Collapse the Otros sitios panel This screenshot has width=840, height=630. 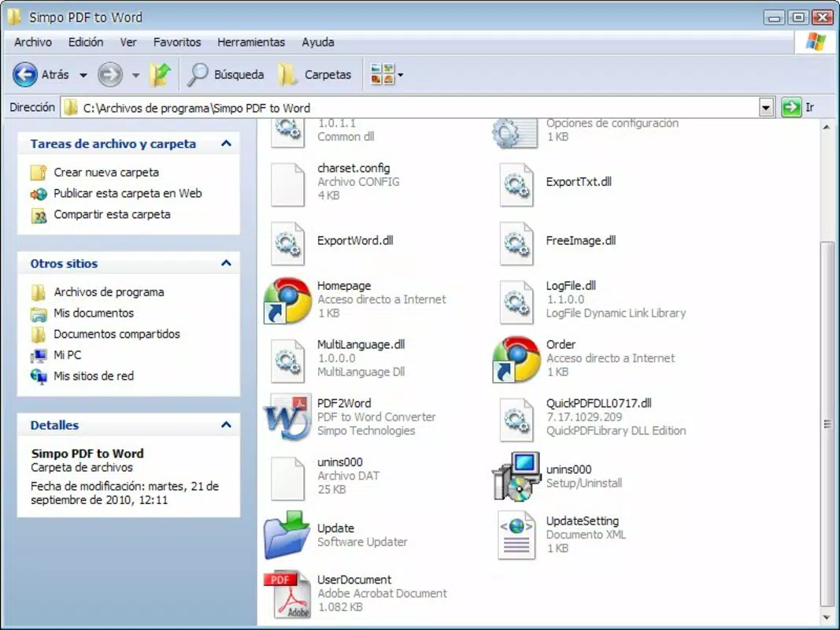click(x=226, y=263)
